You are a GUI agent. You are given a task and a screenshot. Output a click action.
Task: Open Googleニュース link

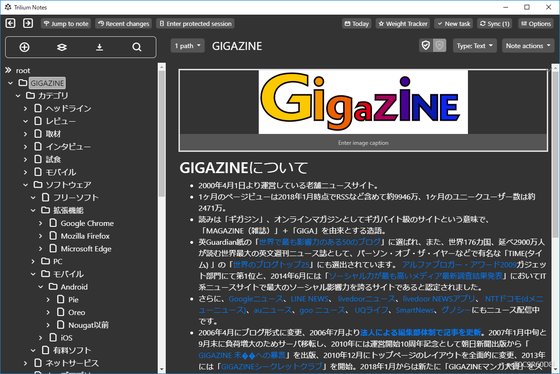256,299
